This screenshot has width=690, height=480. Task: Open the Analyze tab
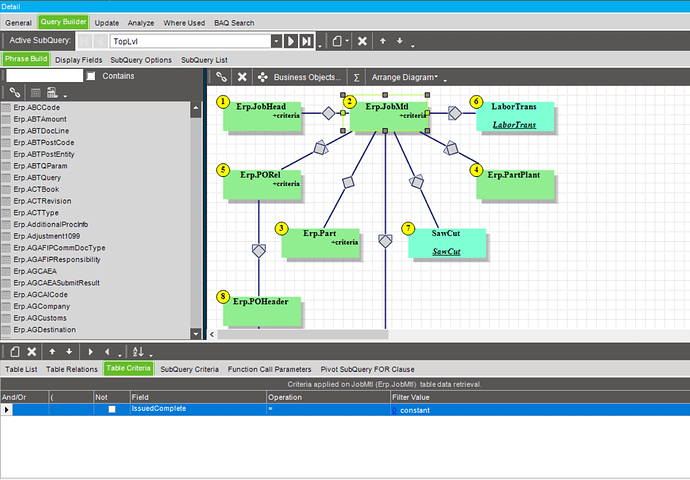tap(141, 23)
